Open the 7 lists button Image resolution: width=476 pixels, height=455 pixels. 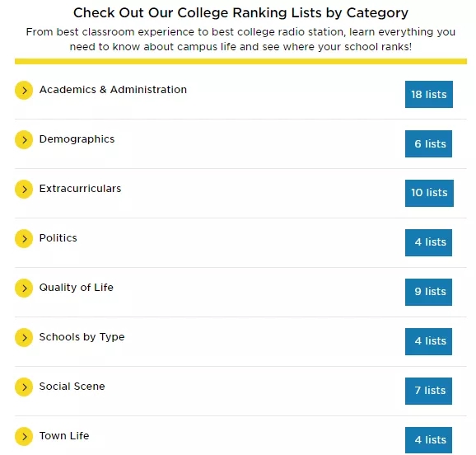click(428, 391)
